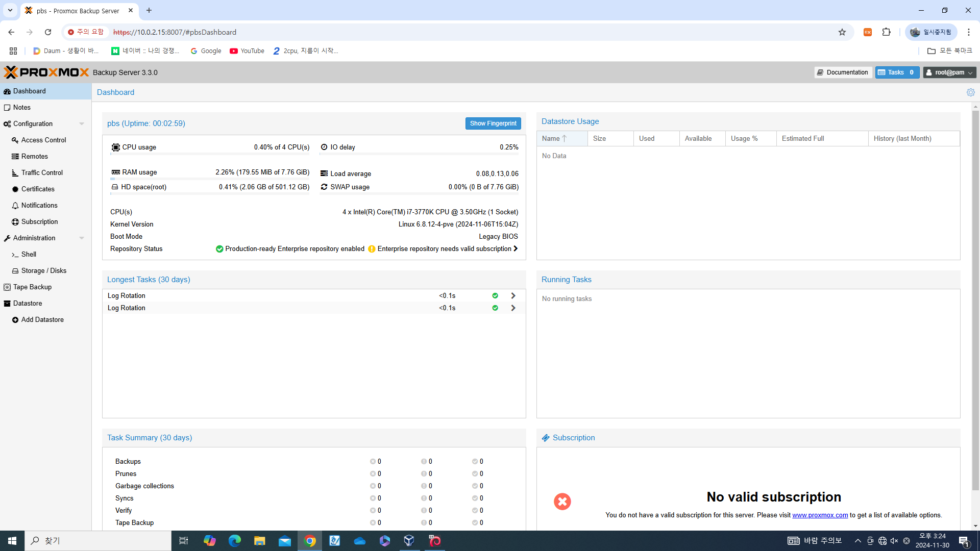980x551 pixels.
Task: Sort datastore table by Available column
Action: click(702, 139)
